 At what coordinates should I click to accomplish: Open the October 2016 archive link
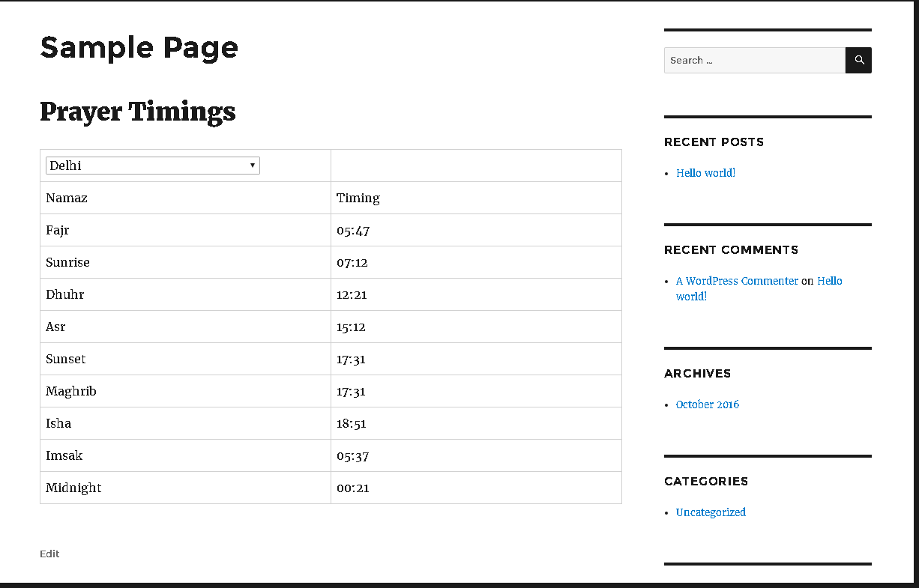click(x=707, y=404)
